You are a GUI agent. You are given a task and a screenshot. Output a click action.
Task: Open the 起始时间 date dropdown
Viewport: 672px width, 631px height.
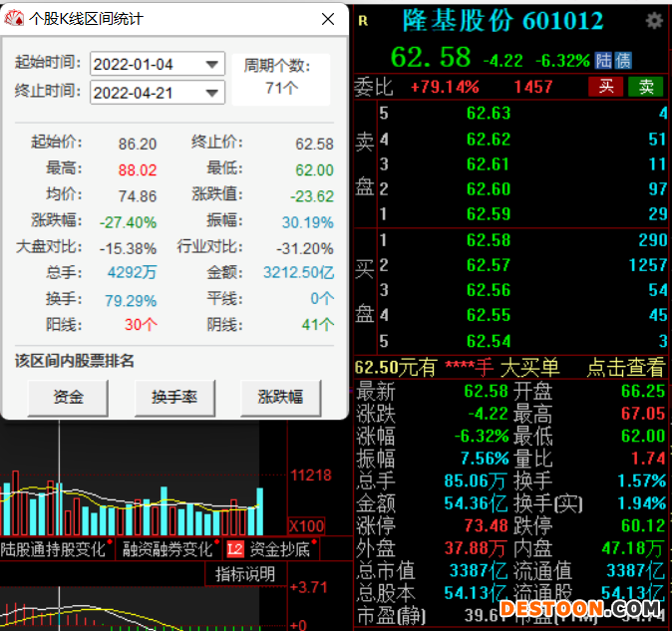(212, 65)
